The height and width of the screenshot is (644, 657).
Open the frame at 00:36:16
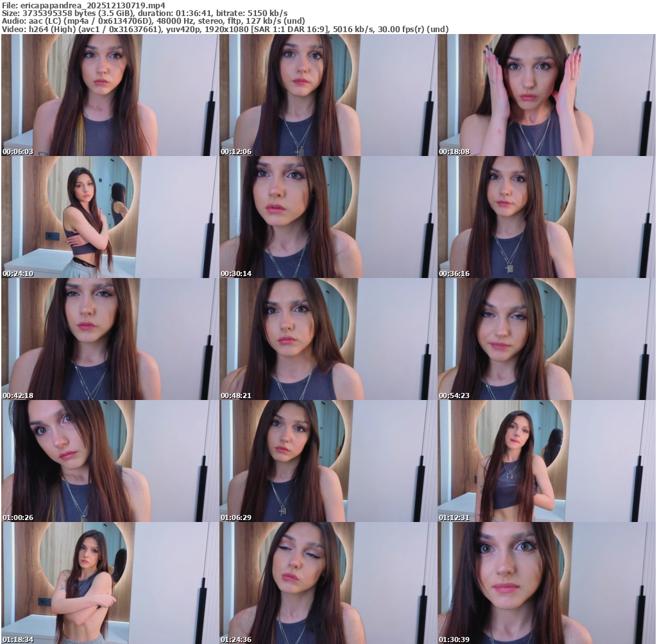point(547,217)
